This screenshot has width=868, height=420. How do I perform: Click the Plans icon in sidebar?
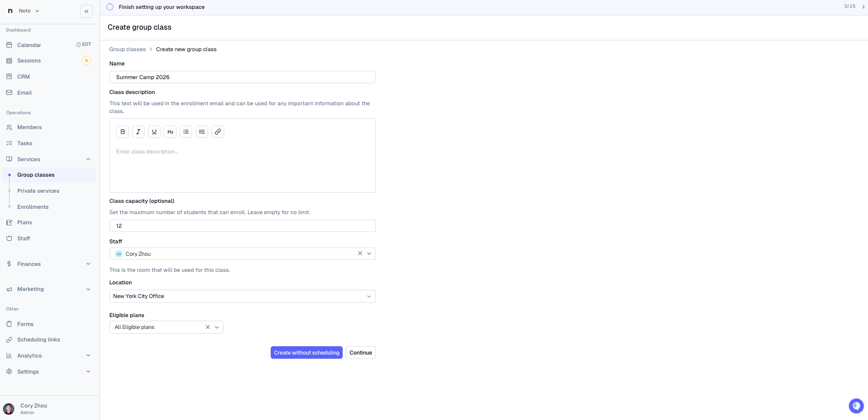pyautogui.click(x=9, y=222)
